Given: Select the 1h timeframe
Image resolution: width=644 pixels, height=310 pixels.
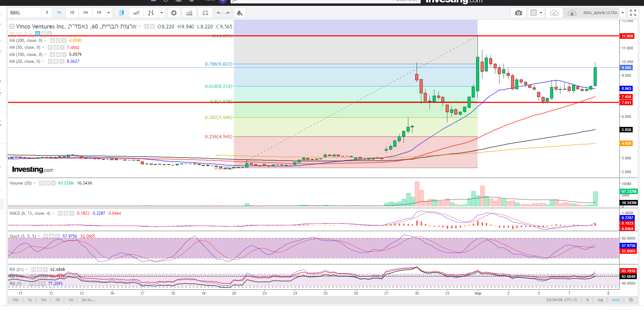Looking at the screenshot, I should [x=59, y=13].
